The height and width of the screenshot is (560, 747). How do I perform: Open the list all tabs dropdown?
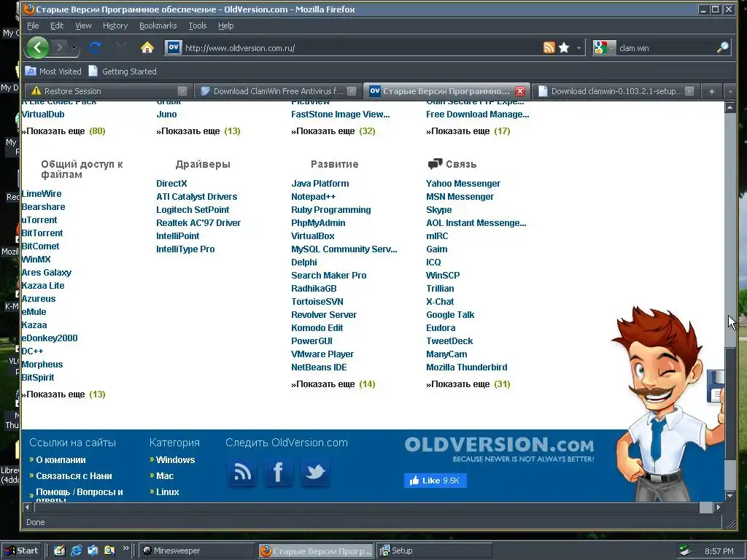point(729,91)
